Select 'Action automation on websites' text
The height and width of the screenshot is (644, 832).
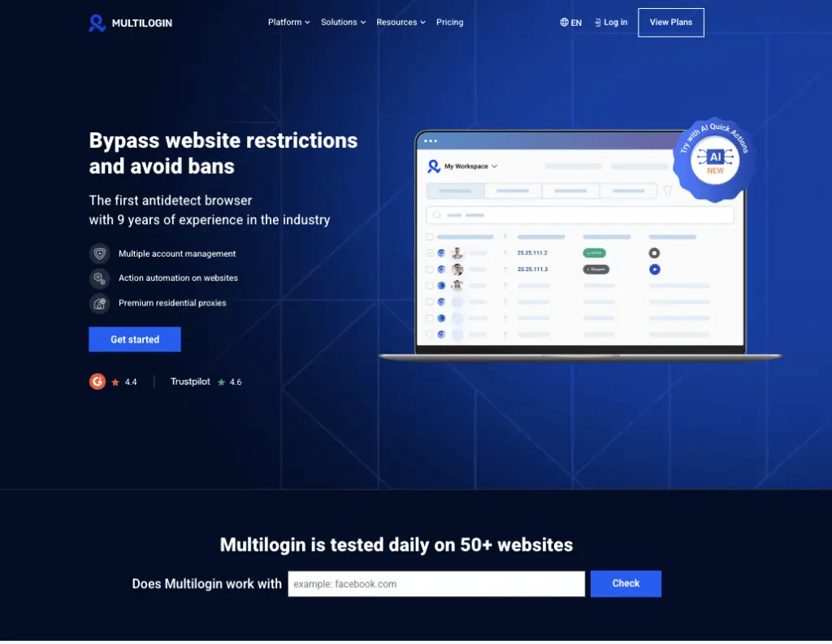click(x=178, y=278)
